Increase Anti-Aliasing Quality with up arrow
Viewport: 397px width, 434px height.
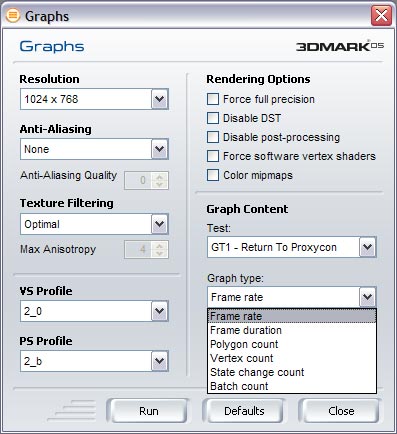[x=160, y=176]
